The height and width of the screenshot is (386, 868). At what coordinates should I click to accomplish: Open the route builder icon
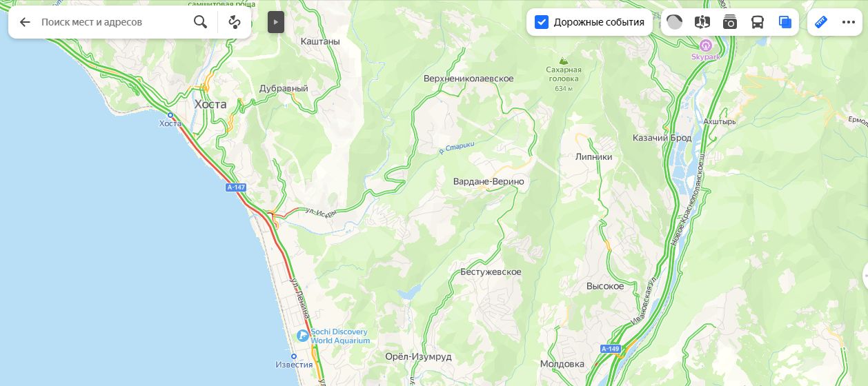tap(235, 22)
